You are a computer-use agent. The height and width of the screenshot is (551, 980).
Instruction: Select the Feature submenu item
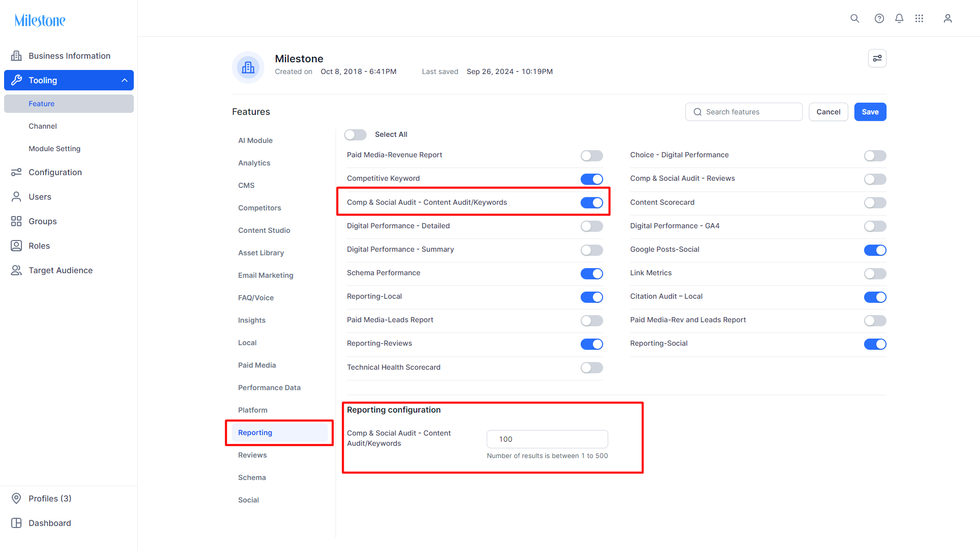coord(69,104)
